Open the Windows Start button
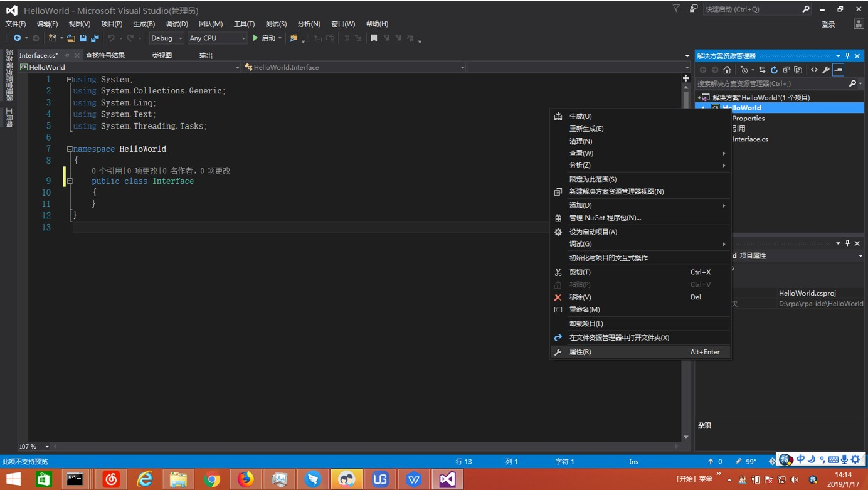868x490 pixels. (x=13, y=479)
